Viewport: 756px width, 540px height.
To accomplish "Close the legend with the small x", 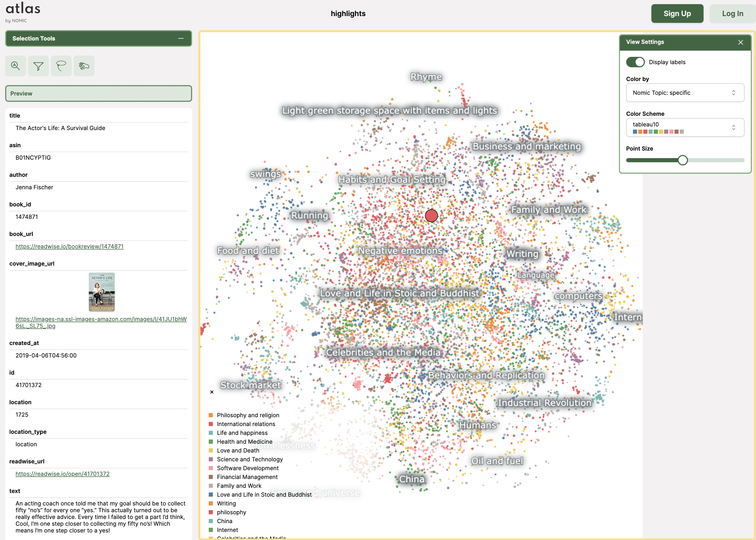I will point(212,392).
